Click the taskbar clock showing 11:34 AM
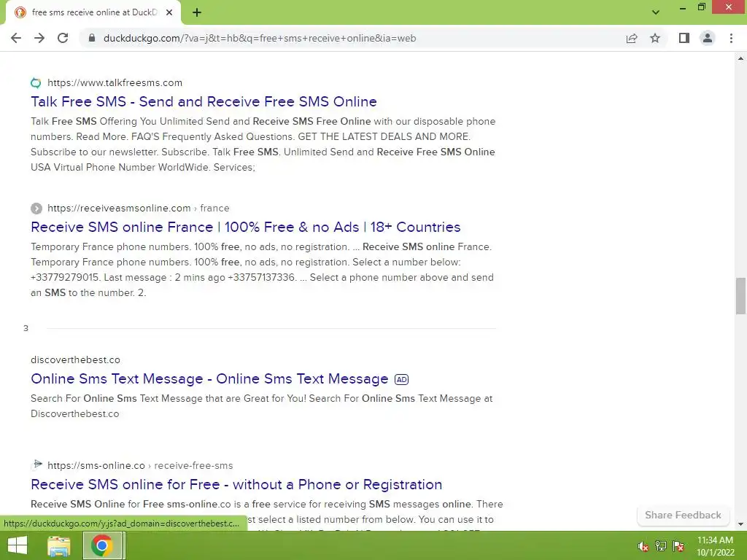Screen dimensions: 747x560 [715, 546]
